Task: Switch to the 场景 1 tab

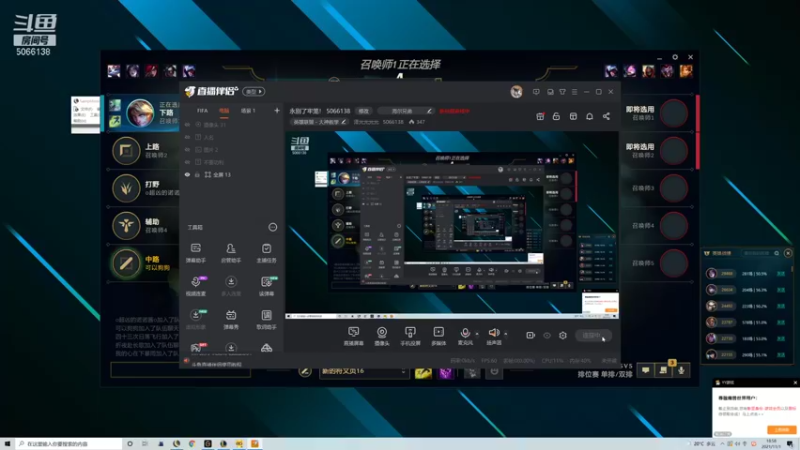Action: coord(248,111)
